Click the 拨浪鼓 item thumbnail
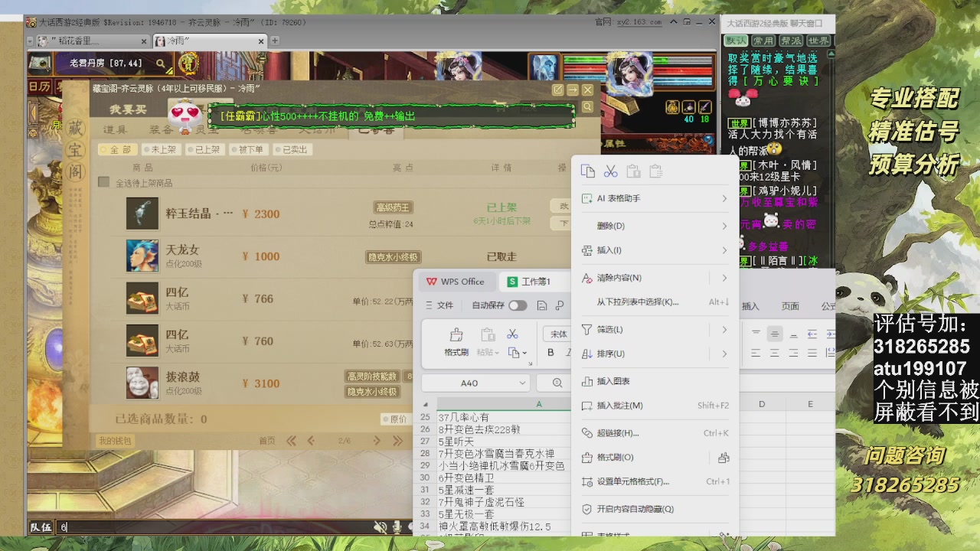The width and height of the screenshot is (980, 551). click(142, 383)
